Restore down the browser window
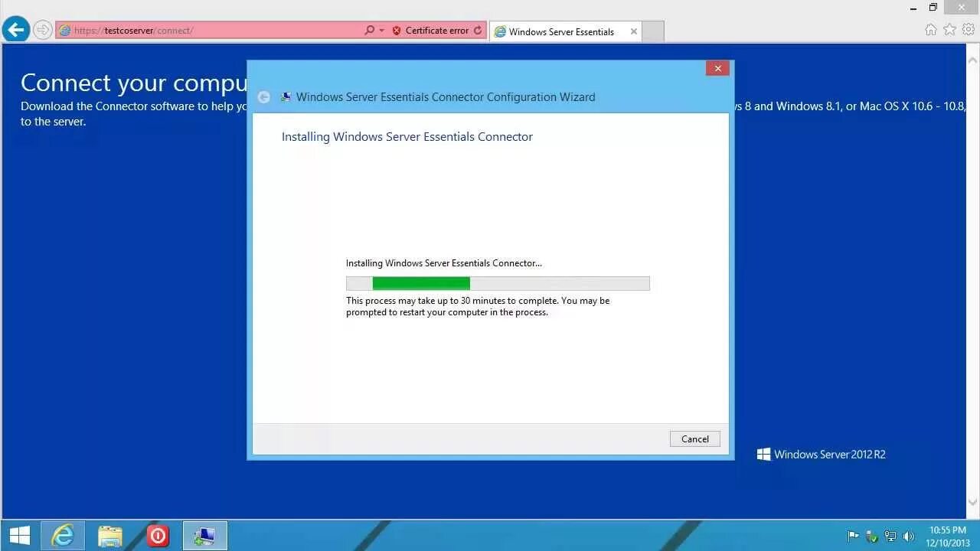Viewport: 980px width, 551px height. [x=933, y=8]
